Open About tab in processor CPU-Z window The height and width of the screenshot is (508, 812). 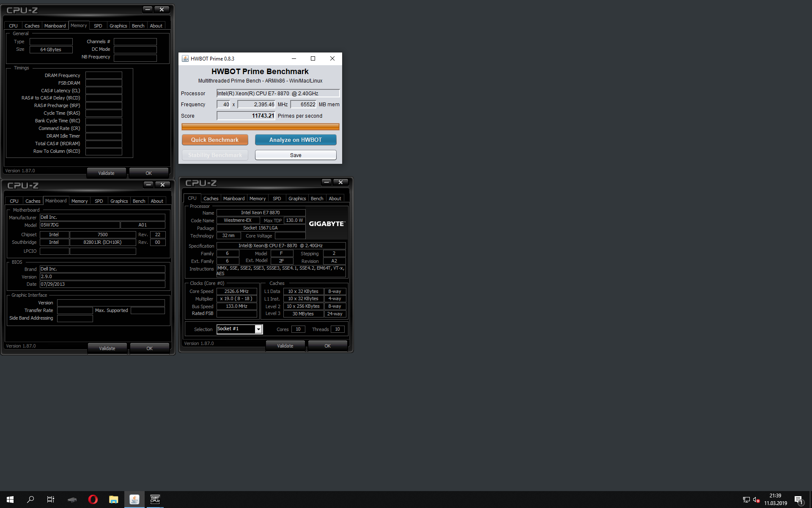(335, 199)
